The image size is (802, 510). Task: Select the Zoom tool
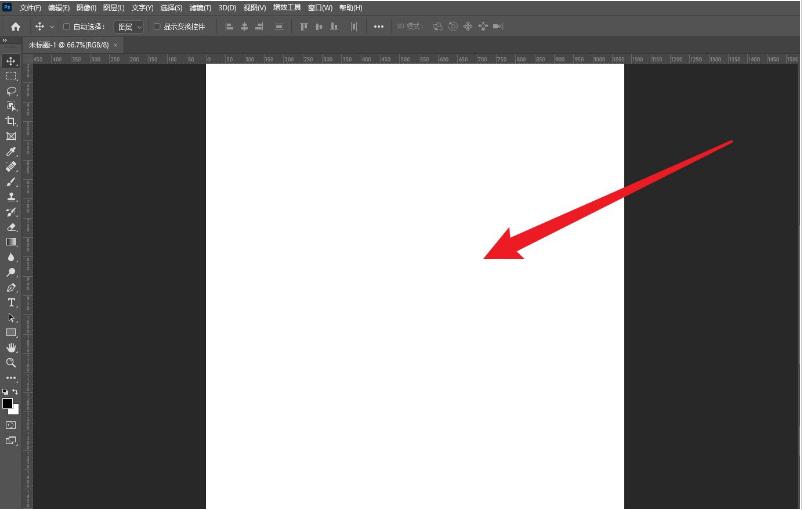coord(11,363)
